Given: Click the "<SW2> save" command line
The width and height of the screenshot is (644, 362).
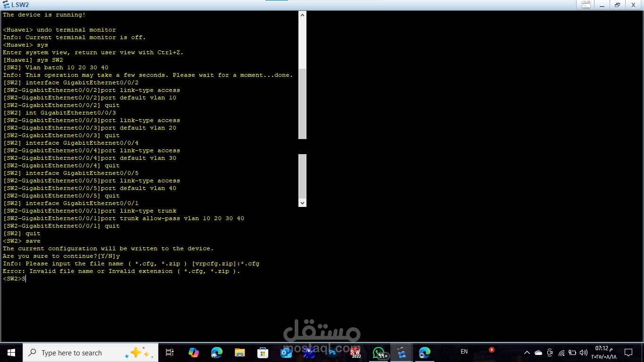Looking at the screenshot, I should pos(22,241).
